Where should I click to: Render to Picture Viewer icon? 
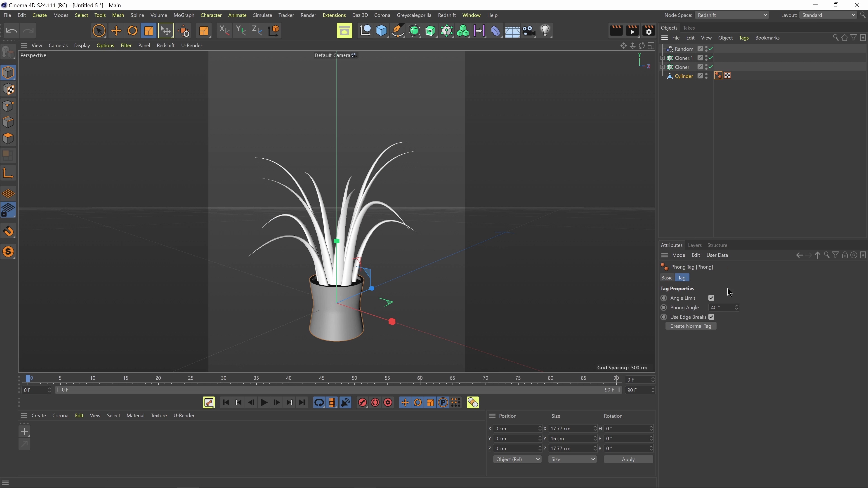(632, 31)
